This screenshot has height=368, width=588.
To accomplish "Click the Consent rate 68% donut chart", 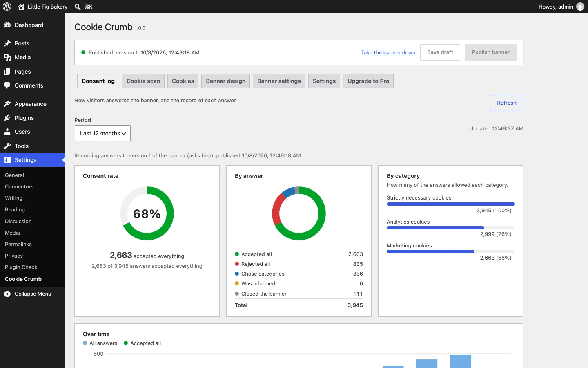I will coord(147,213).
